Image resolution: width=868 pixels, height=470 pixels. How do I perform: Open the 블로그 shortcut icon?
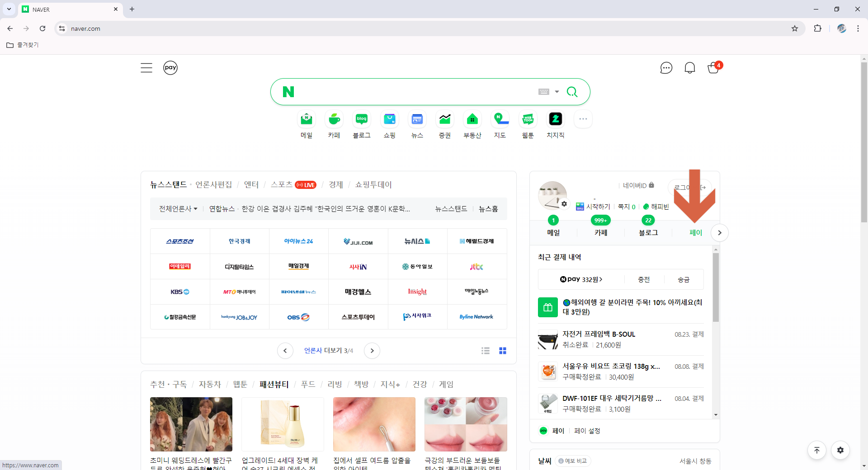(362, 119)
